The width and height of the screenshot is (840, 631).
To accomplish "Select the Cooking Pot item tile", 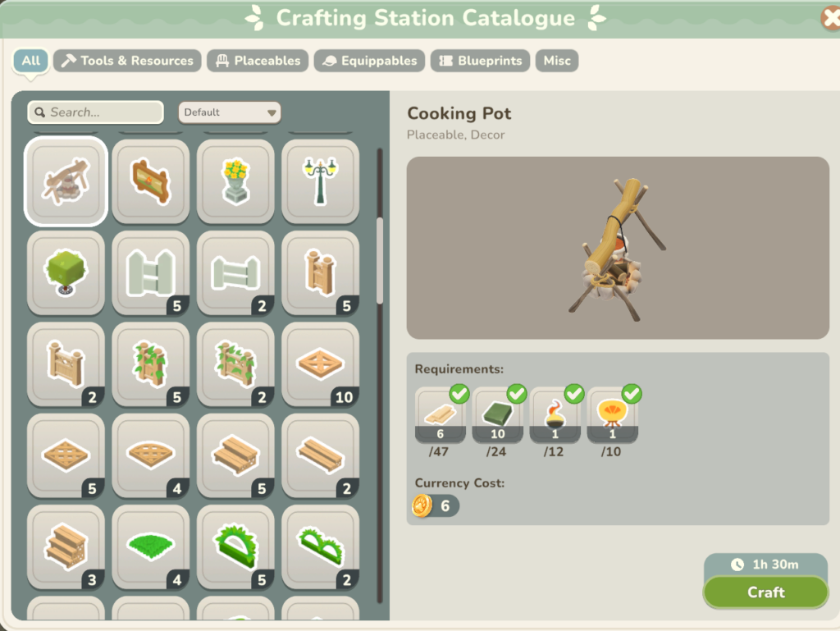I will click(66, 181).
